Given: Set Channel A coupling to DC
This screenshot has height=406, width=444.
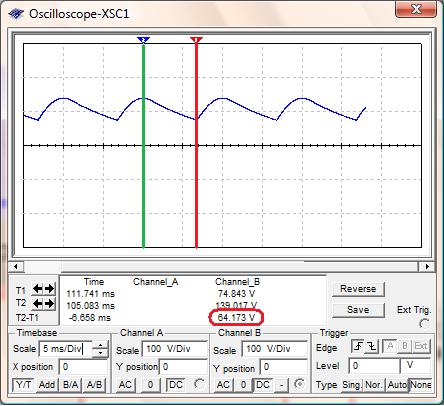Looking at the screenshot, I should click(176, 385).
